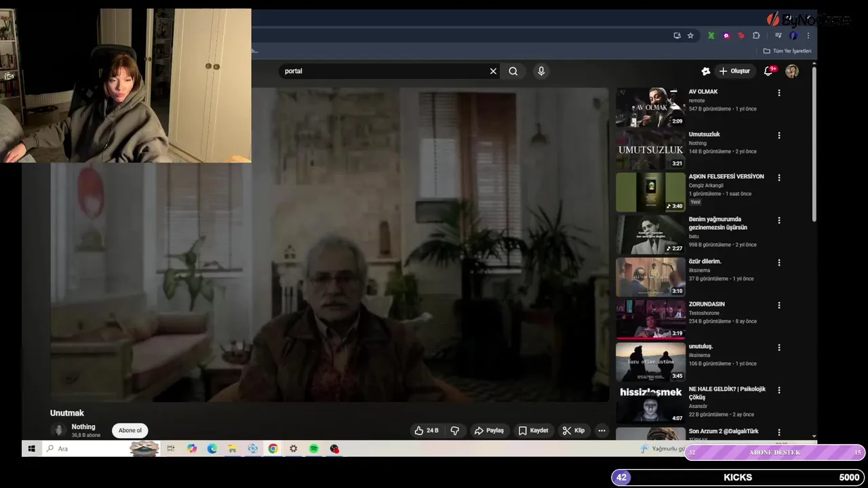Click the magnifier search button
The width and height of the screenshot is (868, 488).
[x=513, y=71]
